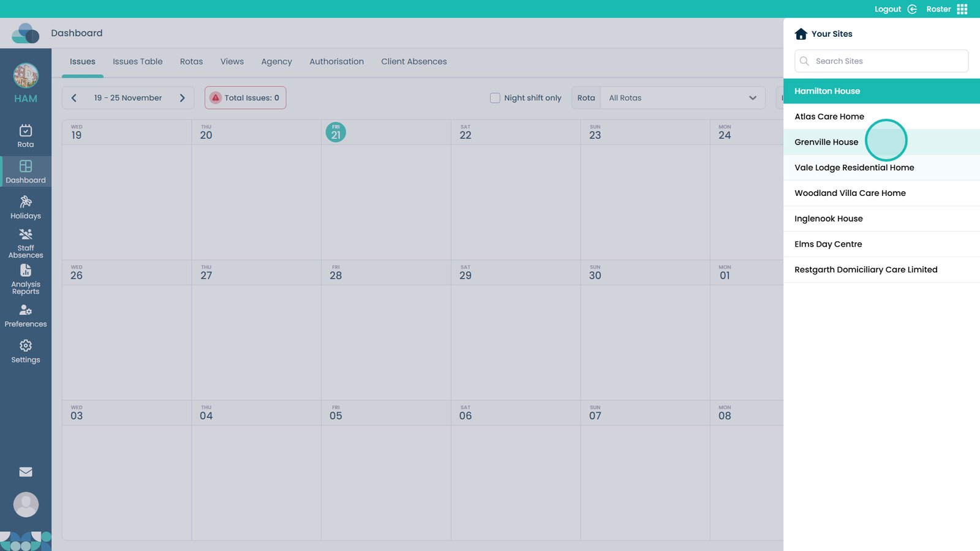
Task: Select Inglenook House site
Action: 881,219
